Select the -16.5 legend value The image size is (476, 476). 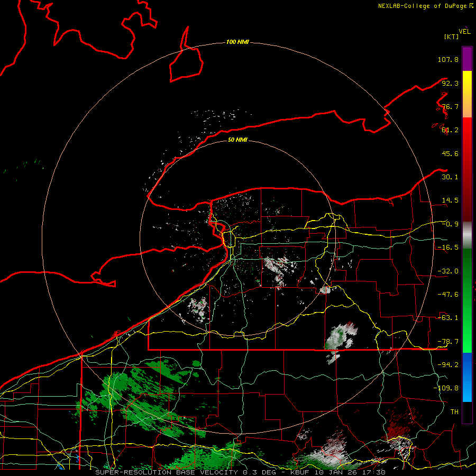[448, 248]
